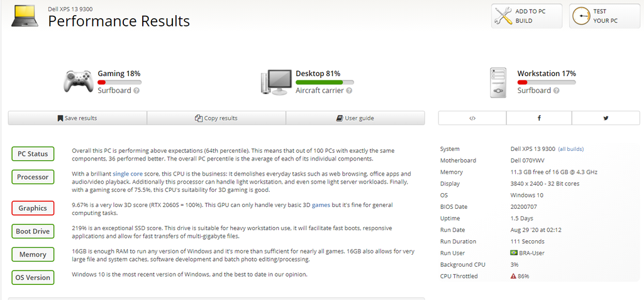Viewport: 644px width, 300px height.
Task: Click the Memory badge
Action: tap(33, 254)
